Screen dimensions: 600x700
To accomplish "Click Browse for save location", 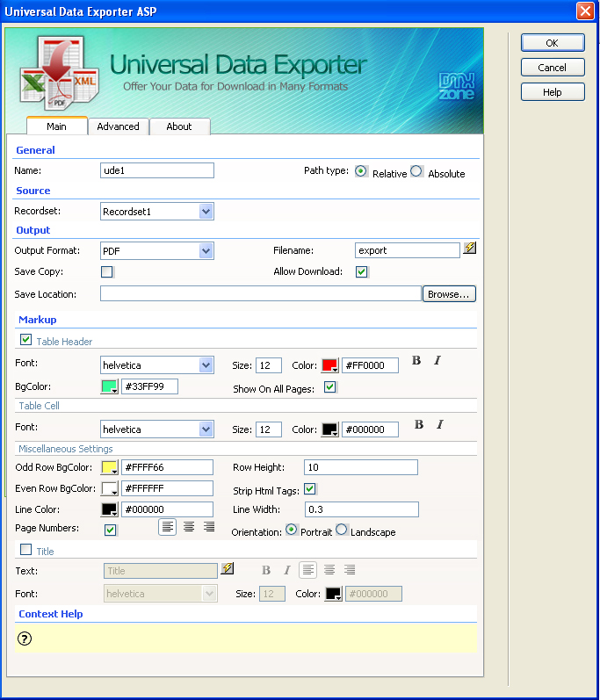I will pyautogui.click(x=449, y=294).
